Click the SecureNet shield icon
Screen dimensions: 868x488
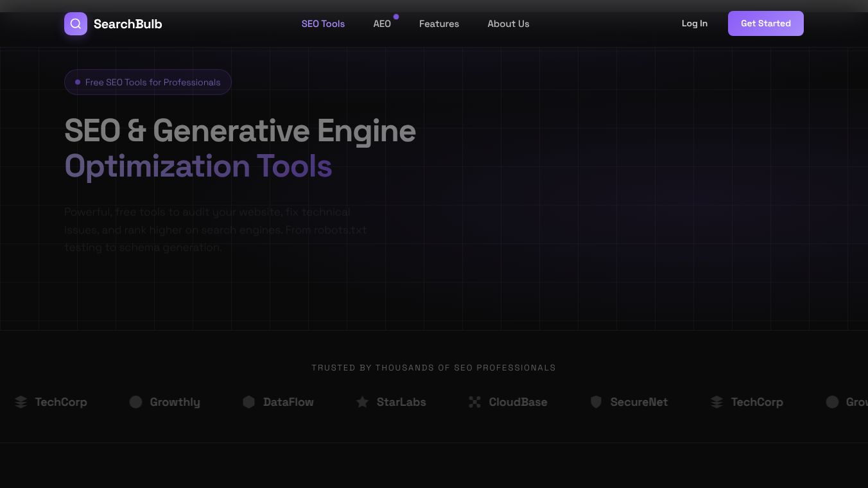click(x=596, y=402)
